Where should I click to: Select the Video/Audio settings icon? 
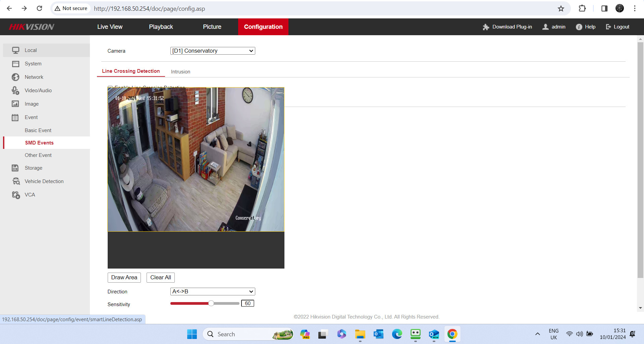pos(16,90)
